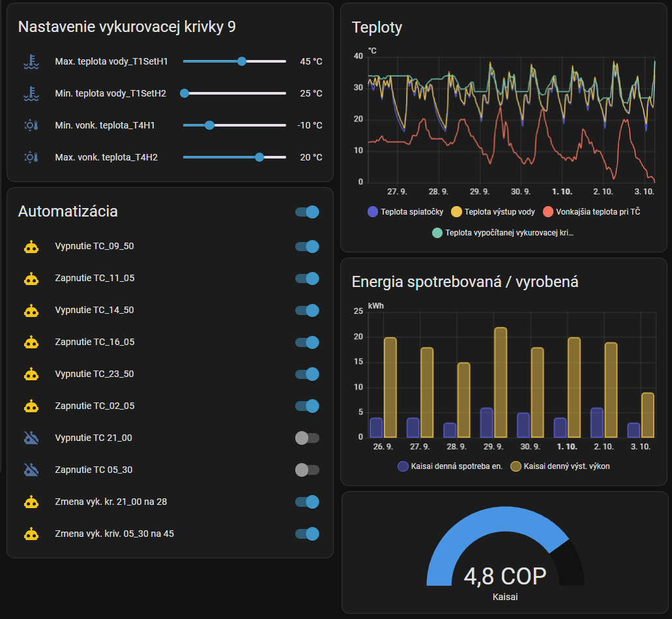Screen dimensions: 672x619
Task: Disable the Vypnutie TC_14_50 automation switch
Action: coord(307,310)
